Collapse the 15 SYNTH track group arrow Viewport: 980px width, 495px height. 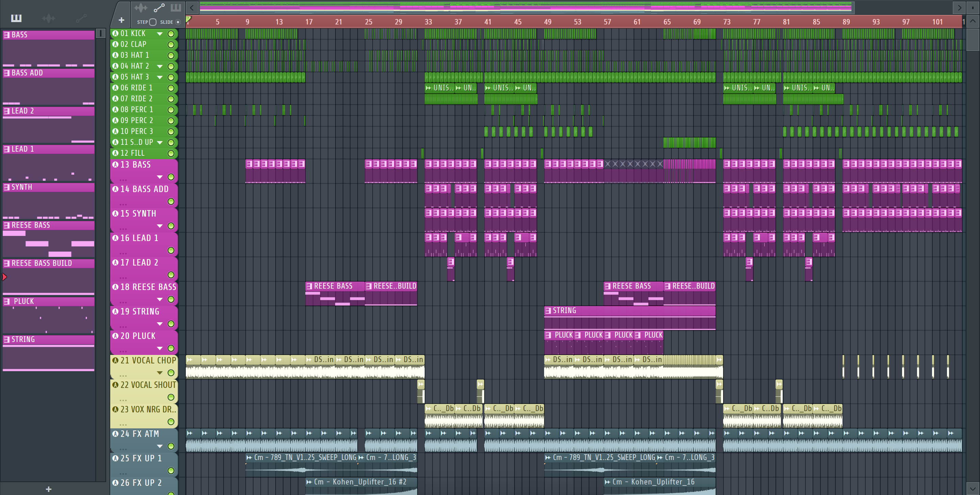coord(160,226)
